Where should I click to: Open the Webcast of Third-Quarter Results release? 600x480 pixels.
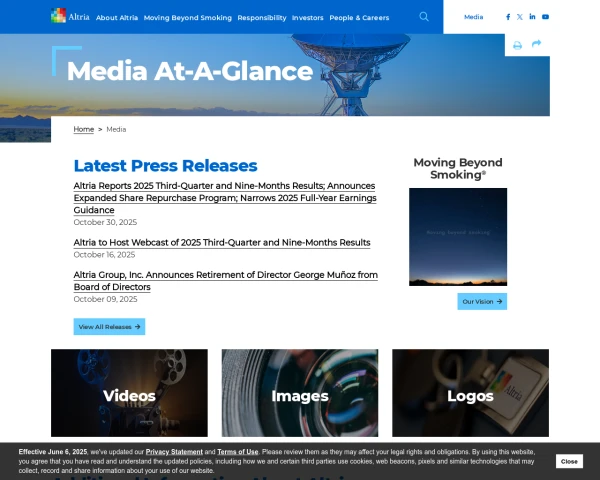point(222,243)
